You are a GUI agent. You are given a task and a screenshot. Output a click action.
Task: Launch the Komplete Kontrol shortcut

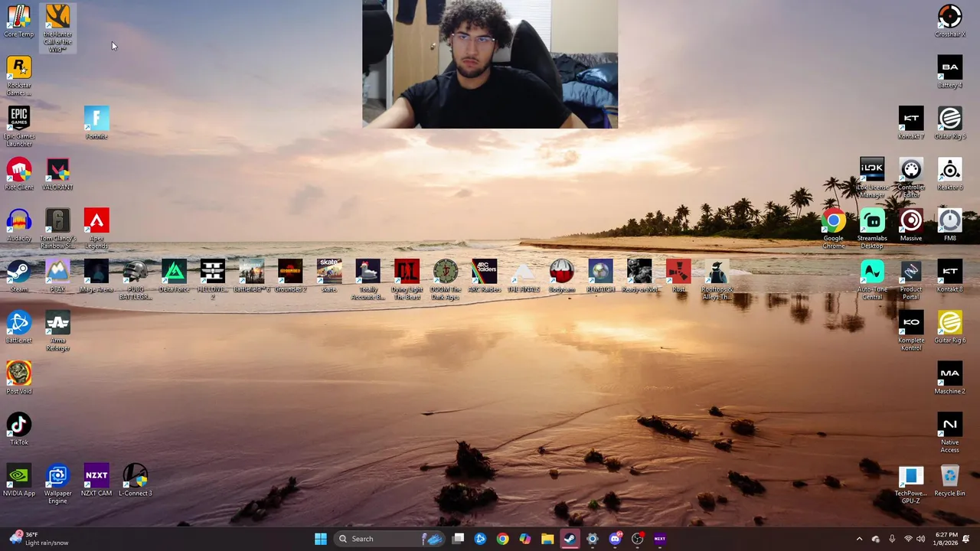911,331
